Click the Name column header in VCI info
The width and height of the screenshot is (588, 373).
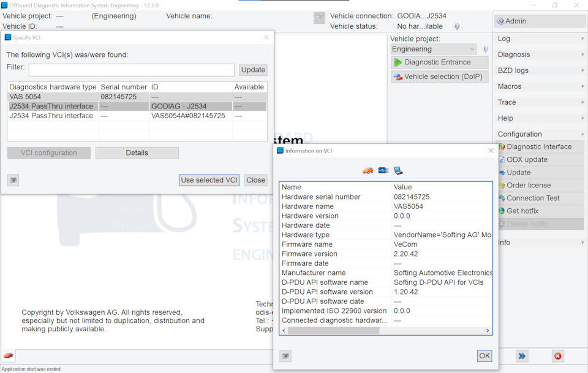(x=336, y=187)
